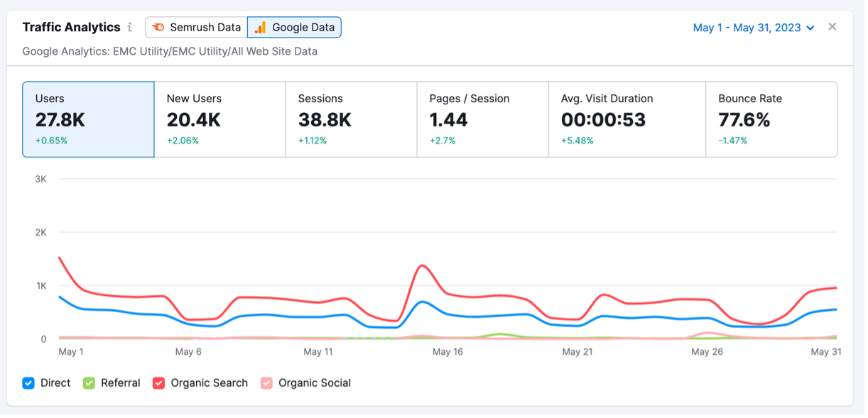
Task: Show the Sessions metric chart
Action: coord(351,119)
